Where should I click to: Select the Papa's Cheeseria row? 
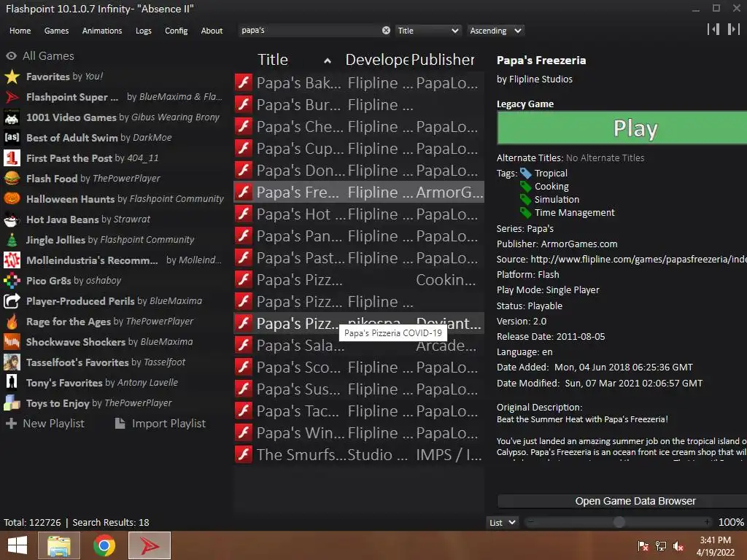coord(359,127)
